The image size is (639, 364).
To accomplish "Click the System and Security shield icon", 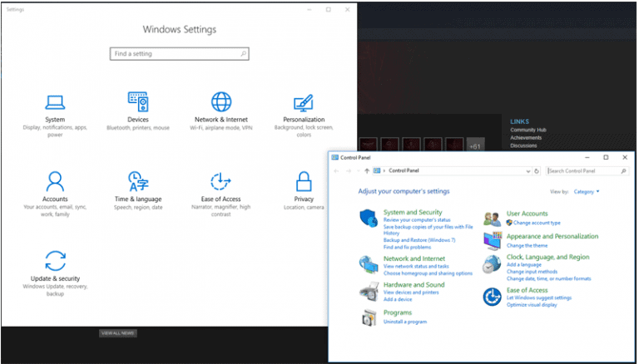I will [369, 219].
